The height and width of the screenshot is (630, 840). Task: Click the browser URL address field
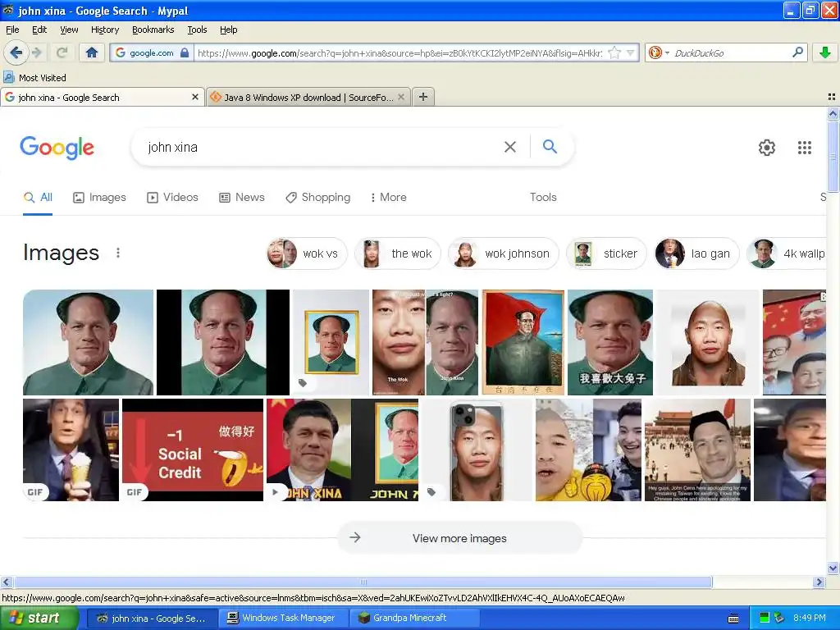[399, 52]
